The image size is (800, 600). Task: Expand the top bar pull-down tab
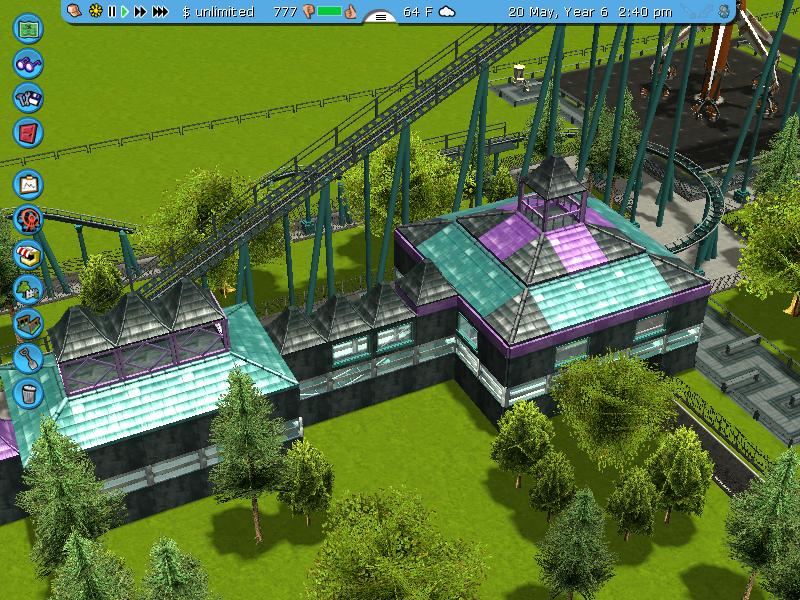(381, 17)
